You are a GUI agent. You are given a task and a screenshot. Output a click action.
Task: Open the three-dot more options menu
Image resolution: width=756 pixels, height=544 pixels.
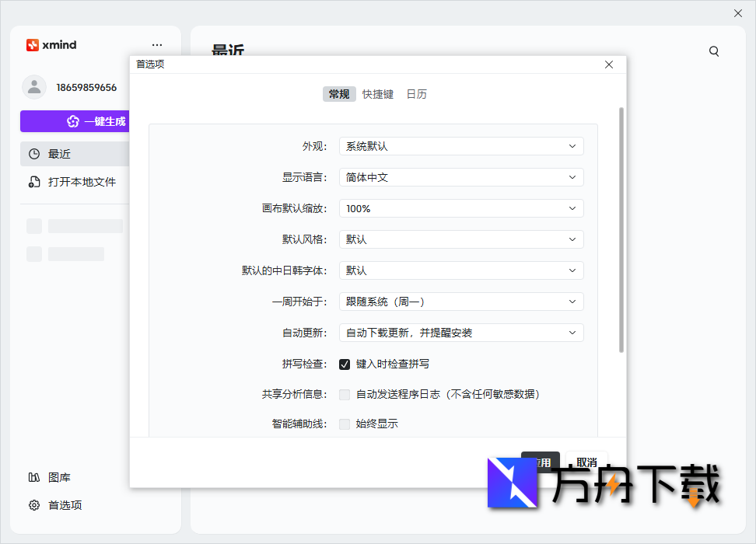tap(157, 45)
